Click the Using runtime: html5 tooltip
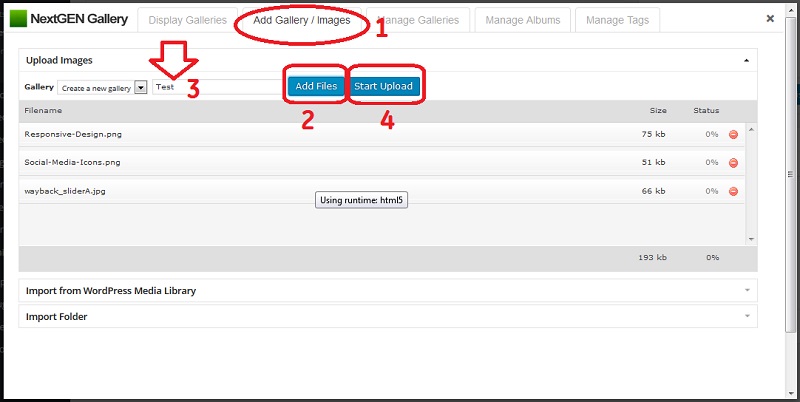The height and width of the screenshot is (402, 800). pos(361,200)
